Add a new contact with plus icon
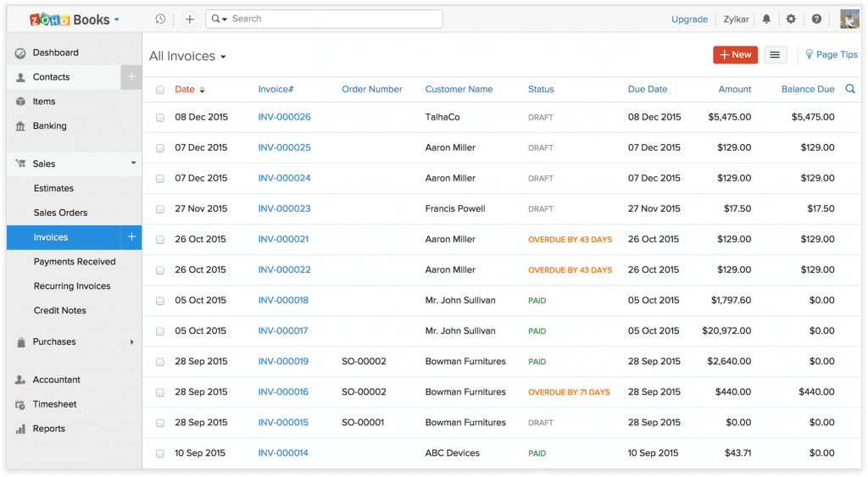 tap(131, 77)
